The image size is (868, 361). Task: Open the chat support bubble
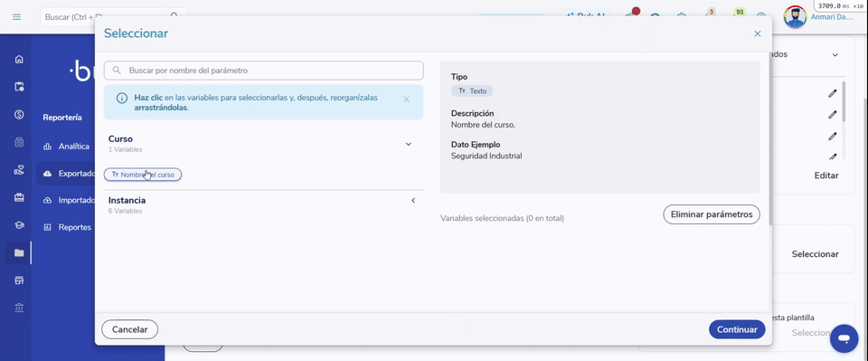(x=844, y=338)
